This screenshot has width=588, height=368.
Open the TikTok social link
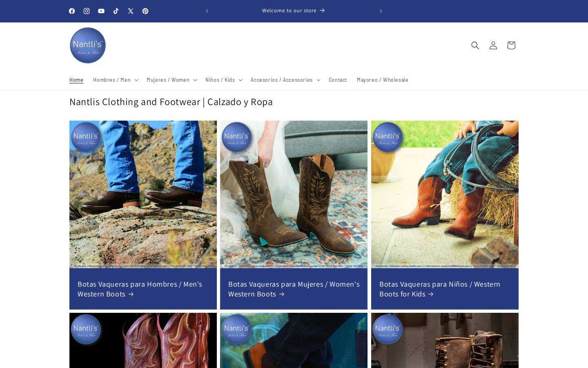(x=116, y=11)
